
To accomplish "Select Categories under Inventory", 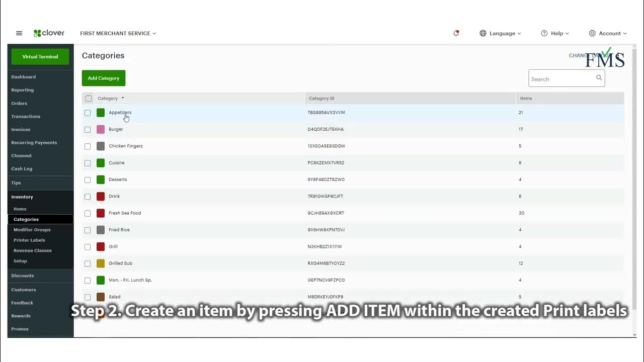I will pos(40,219).
